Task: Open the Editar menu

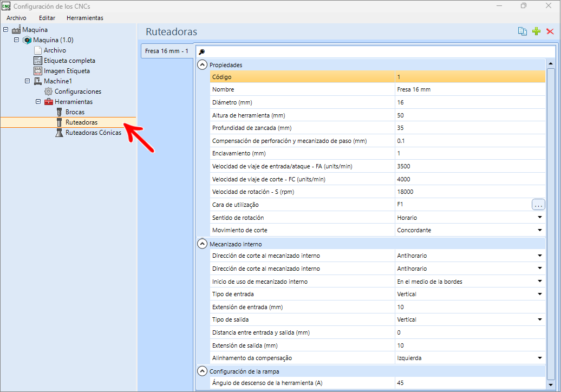Action: 47,18
